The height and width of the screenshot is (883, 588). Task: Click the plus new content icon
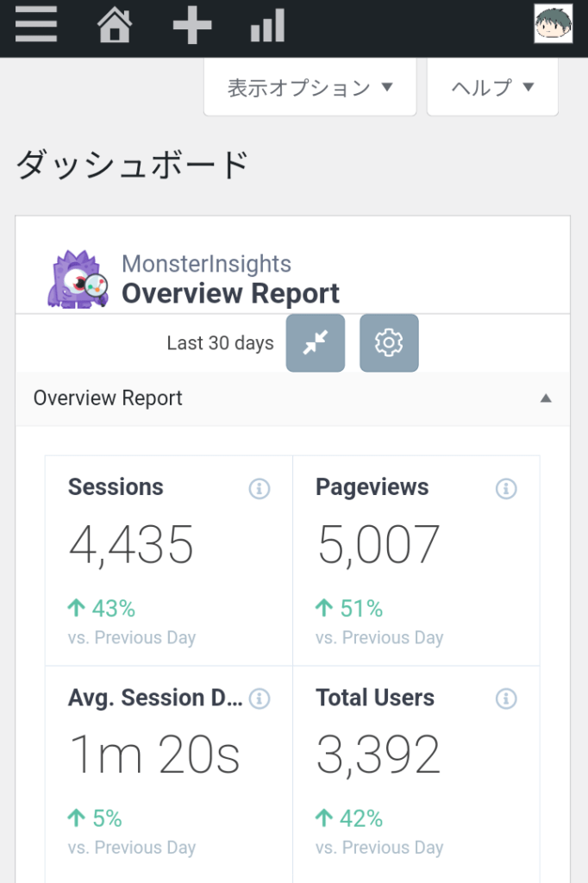pos(191,24)
